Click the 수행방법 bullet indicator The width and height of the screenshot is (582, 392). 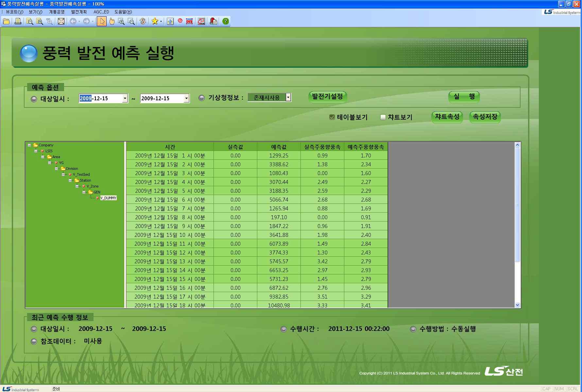[413, 329]
